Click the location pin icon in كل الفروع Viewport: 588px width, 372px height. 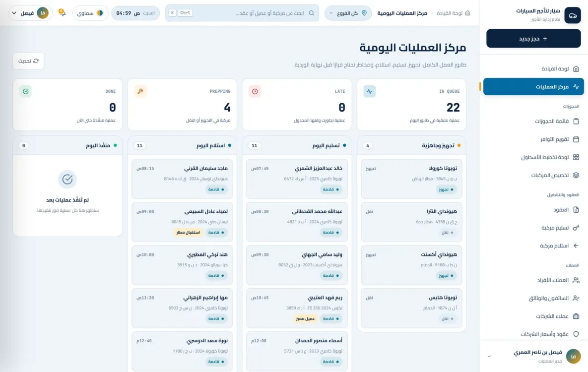[364, 13]
